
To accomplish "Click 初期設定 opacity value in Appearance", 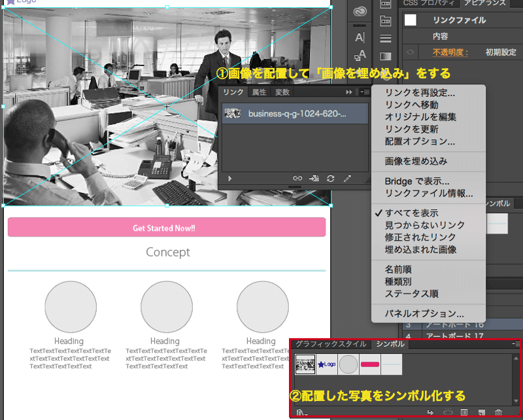I will [501, 52].
